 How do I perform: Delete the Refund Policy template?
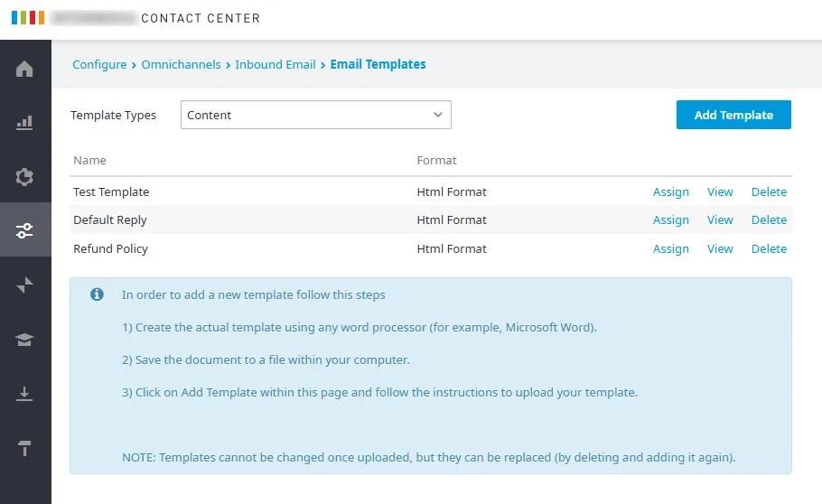[x=769, y=249]
